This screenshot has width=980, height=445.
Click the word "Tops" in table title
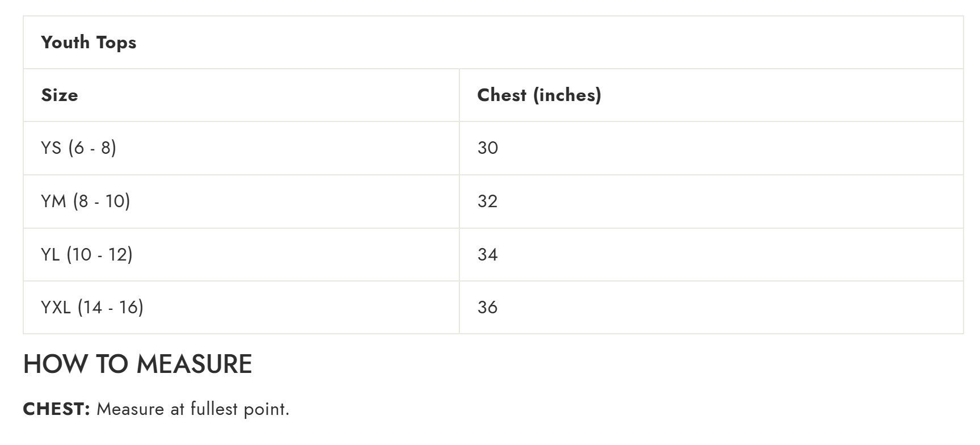click(x=116, y=43)
